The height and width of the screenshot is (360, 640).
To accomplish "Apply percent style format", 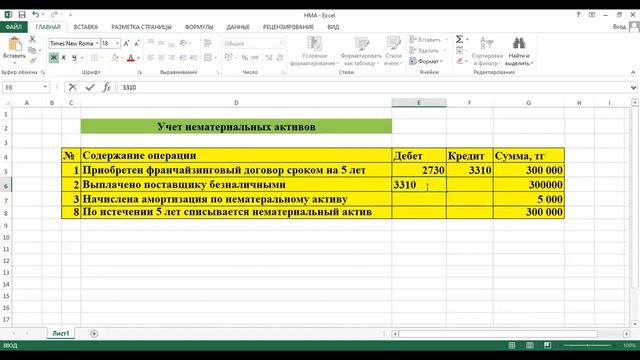I will [x=244, y=58].
